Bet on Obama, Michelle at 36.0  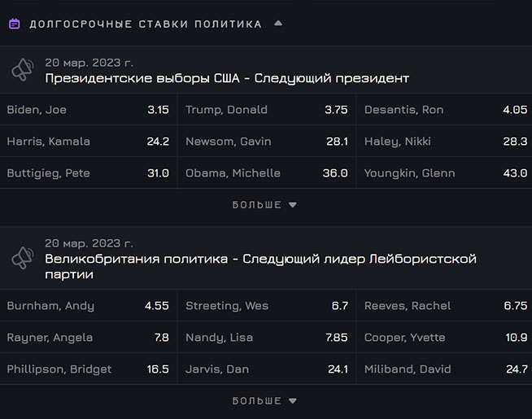(x=266, y=173)
